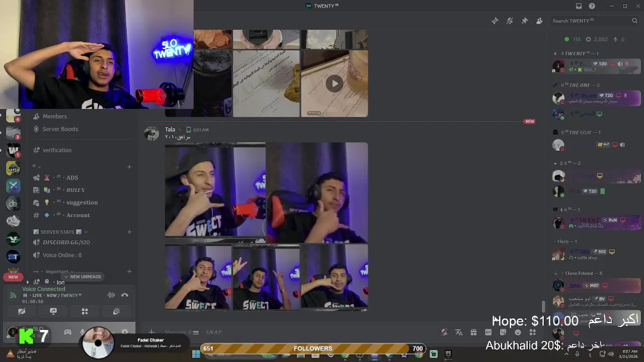This screenshot has height=362, width=644.
Task: Open Tala's second large image on the right
Action: tap(317, 193)
